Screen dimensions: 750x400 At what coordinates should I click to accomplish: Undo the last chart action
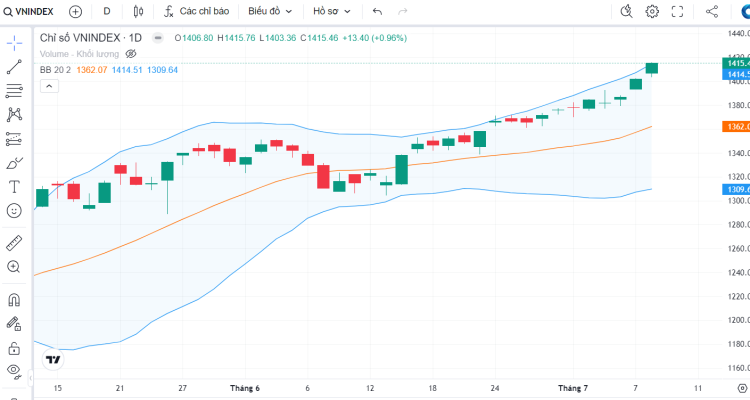377,11
